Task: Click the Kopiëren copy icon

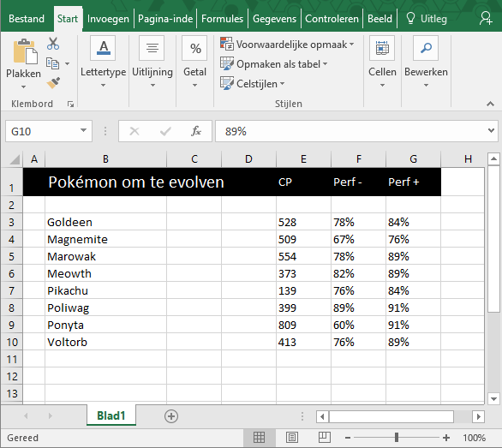Action: 52,63
